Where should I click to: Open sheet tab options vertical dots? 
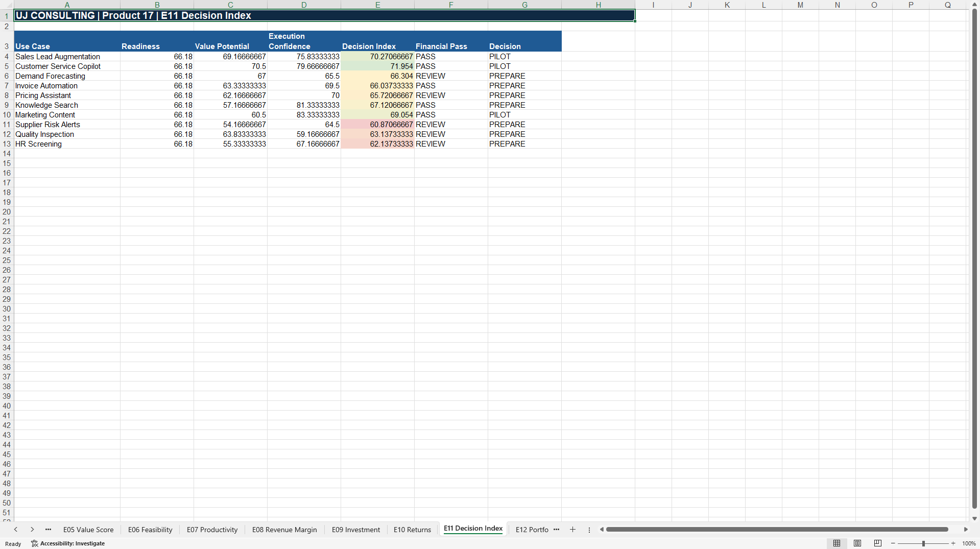(589, 530)
